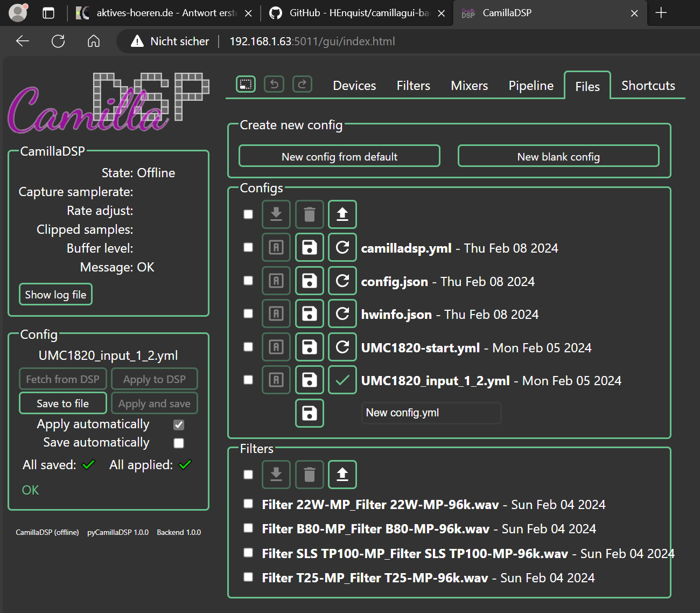Toggle the compact view icon beside the tabs

[246, 84]
